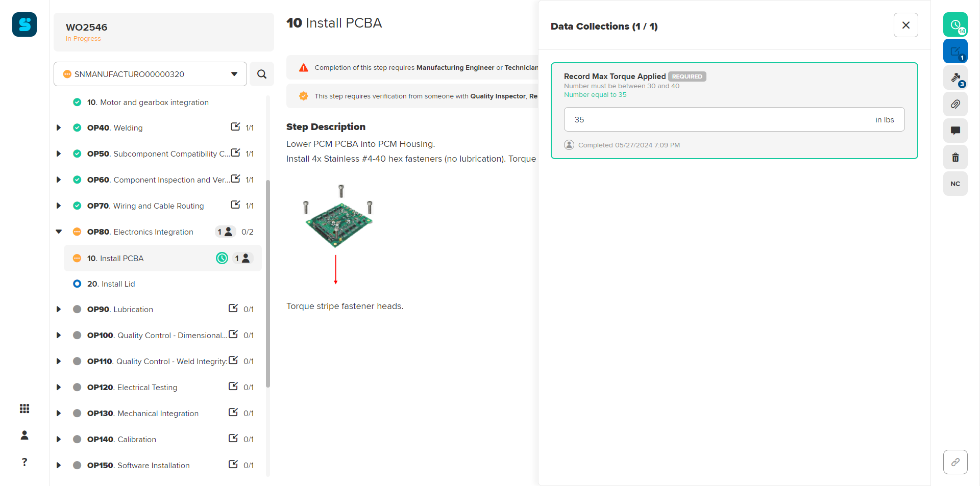Expand the OP120 Electrical Testing operation
This screenshot has height=486, width=980.
click(x=59, y=387)
